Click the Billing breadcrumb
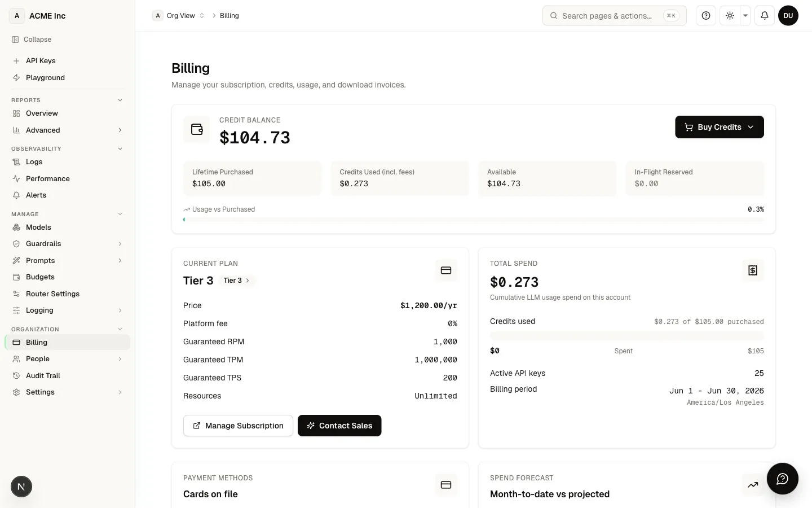This screenshot has height=508, width=812. [x=230, y=16]
